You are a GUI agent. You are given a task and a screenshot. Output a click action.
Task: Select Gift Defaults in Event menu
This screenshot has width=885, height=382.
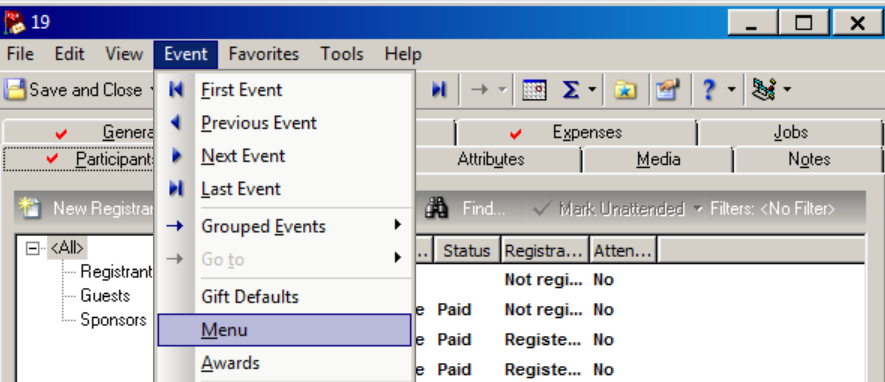284,297
